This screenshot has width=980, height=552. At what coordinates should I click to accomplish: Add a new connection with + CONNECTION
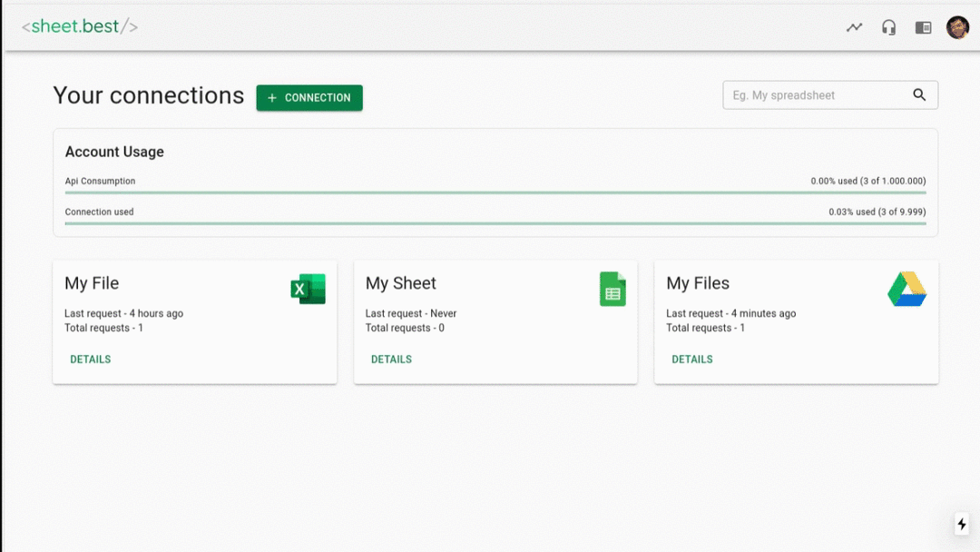click(309, 98)
